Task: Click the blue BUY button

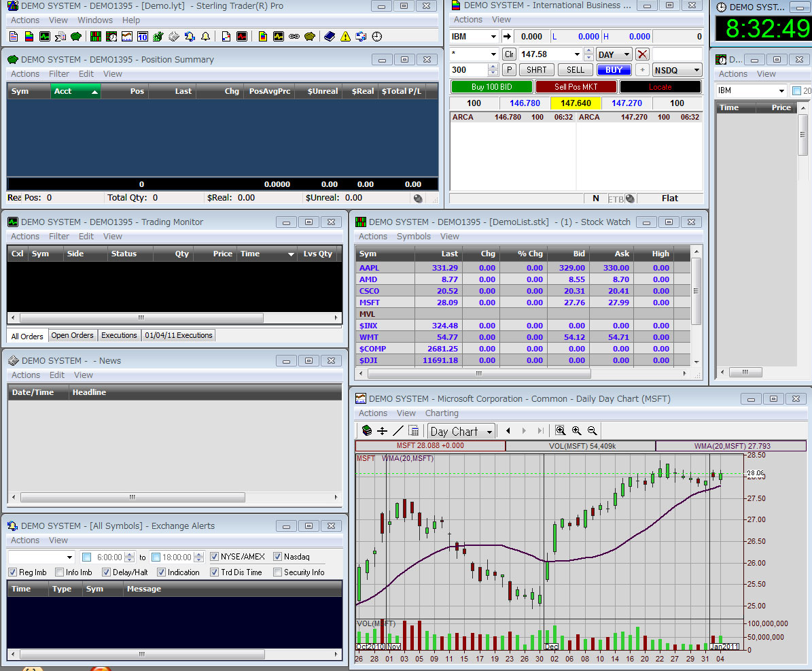Action: click(x=614, y=70)
